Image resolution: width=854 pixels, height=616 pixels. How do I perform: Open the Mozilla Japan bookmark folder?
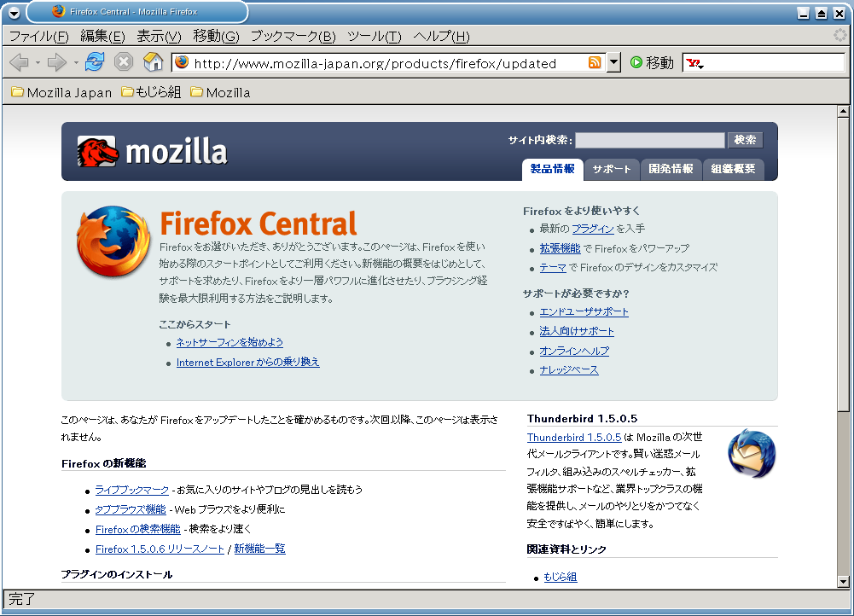61,93
